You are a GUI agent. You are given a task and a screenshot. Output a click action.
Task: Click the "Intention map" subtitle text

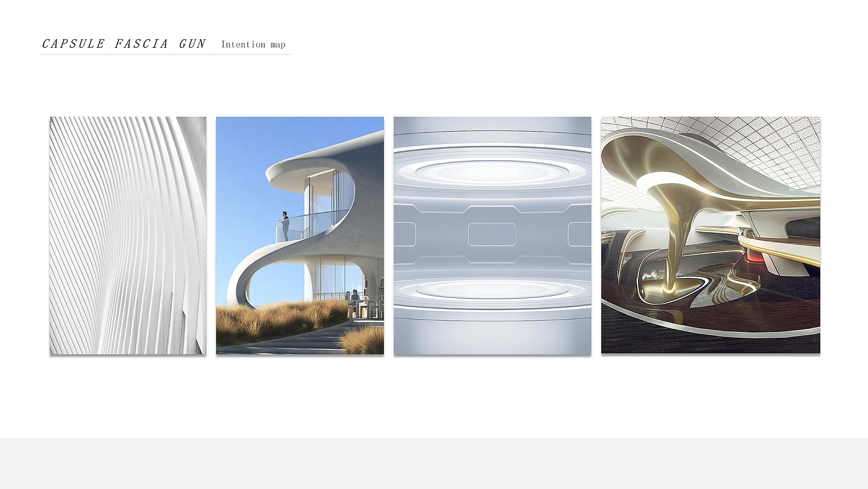pos(254,45)
